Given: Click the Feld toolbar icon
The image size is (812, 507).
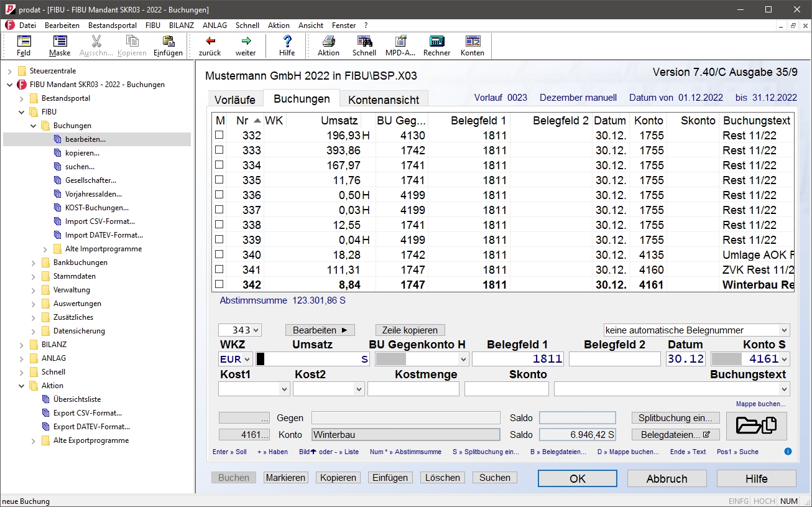Looking at the screenshot, I should click(x=24, y=42).
